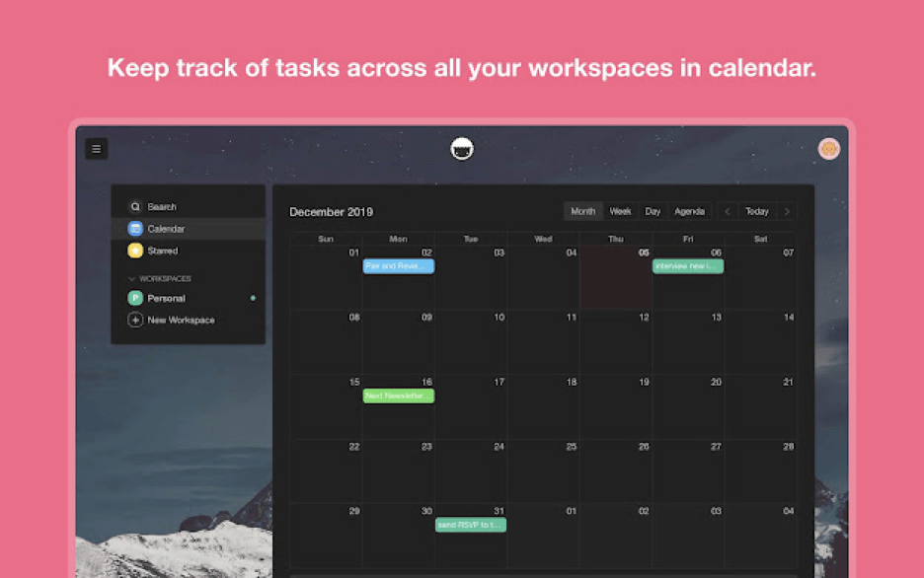Screen dimensions: 924x578
Task: Click the Taskade logo at top center
Action: point(462,149)
